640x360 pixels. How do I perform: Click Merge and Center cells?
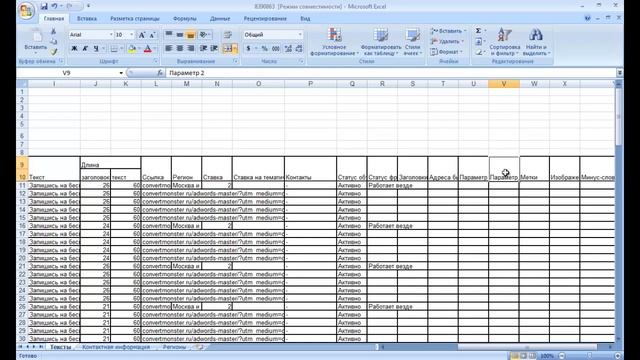tap(228, 49)
